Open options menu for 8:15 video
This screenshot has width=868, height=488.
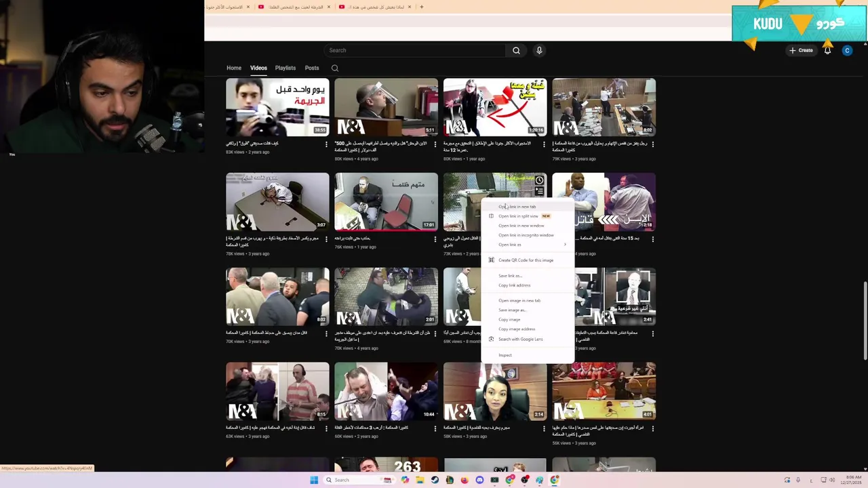(x=326, y=428)
